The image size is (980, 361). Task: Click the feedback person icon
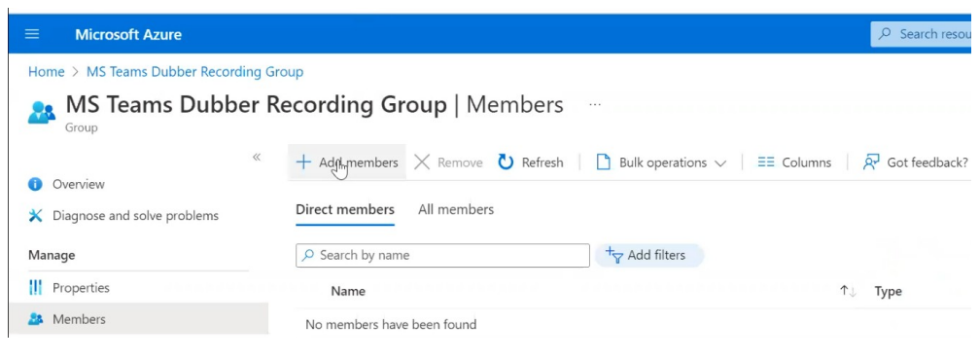click(871, 162)
